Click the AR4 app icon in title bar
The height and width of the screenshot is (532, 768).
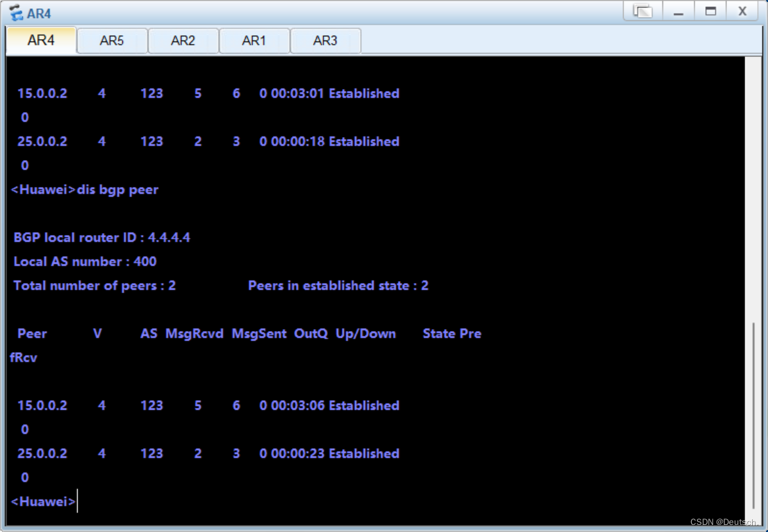click(x=16, y=13)
